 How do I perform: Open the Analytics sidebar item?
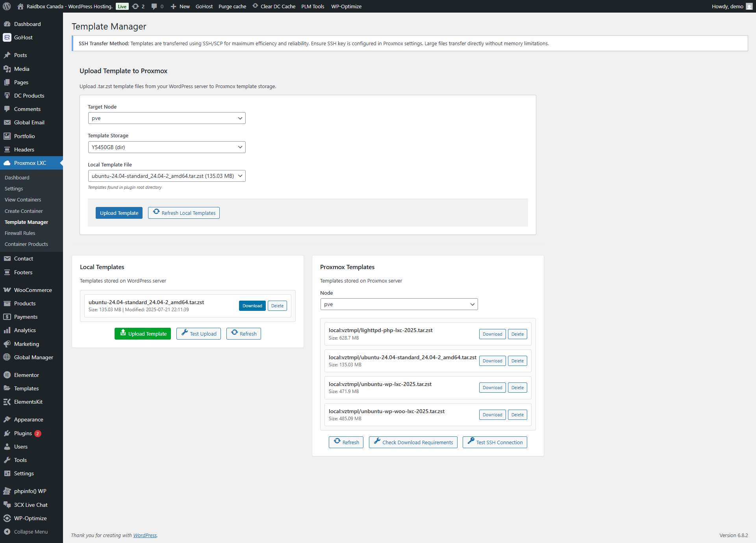coord(25,330)
